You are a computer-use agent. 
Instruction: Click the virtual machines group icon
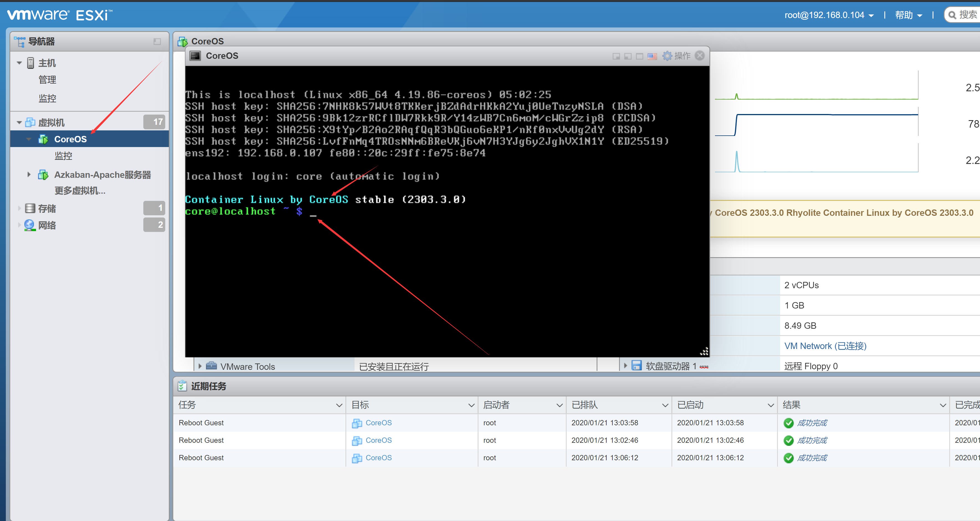point(30,123)
